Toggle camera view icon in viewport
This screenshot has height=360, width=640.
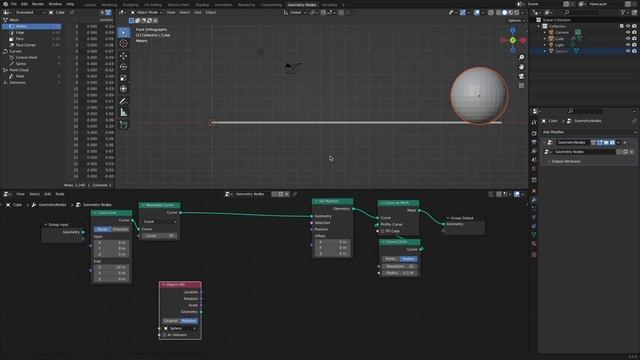click(521, 76)
